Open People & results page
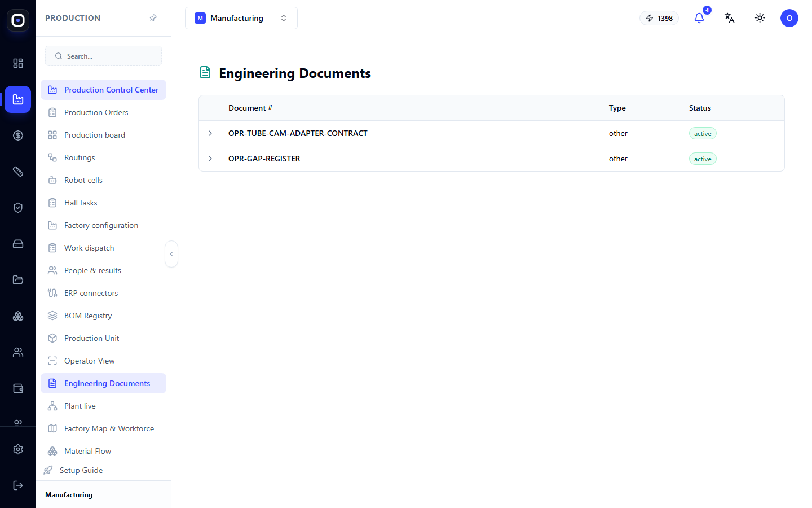The height and width of the screenshot is (508, 812). [103, 270]
